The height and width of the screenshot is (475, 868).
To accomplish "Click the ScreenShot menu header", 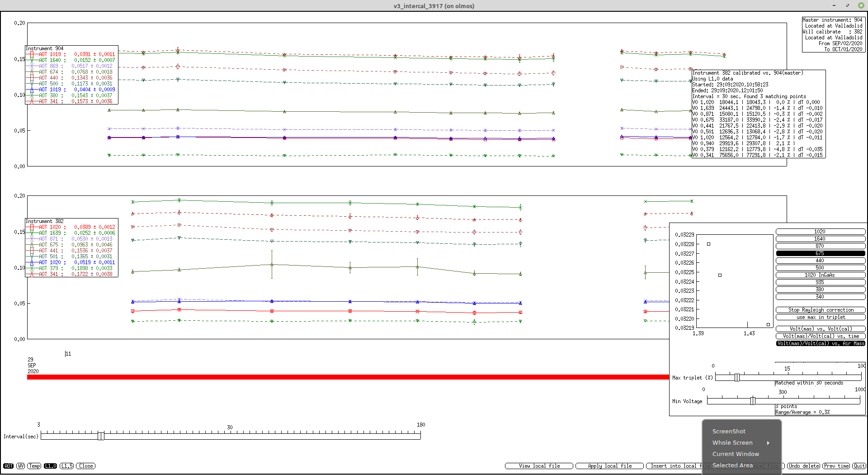I will 729,432.
